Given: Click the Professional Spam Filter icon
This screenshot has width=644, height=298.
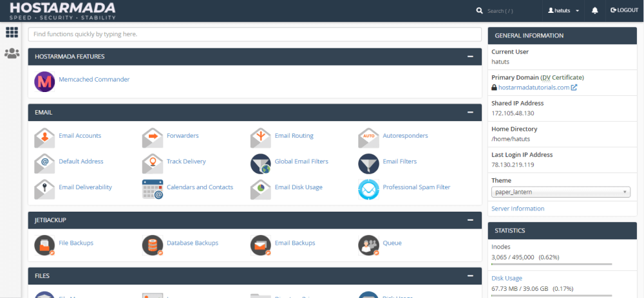Looking at the screenshot, I should [368, 189].
